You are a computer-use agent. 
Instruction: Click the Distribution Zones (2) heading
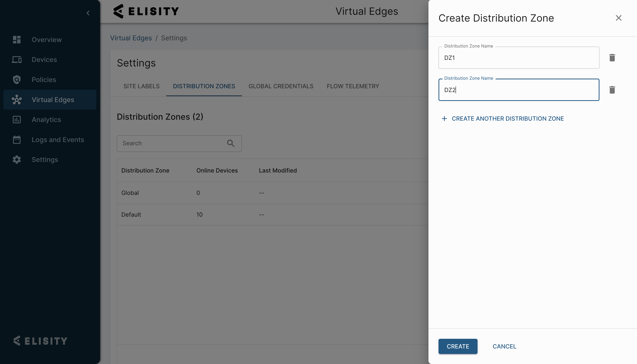point(160,117)
